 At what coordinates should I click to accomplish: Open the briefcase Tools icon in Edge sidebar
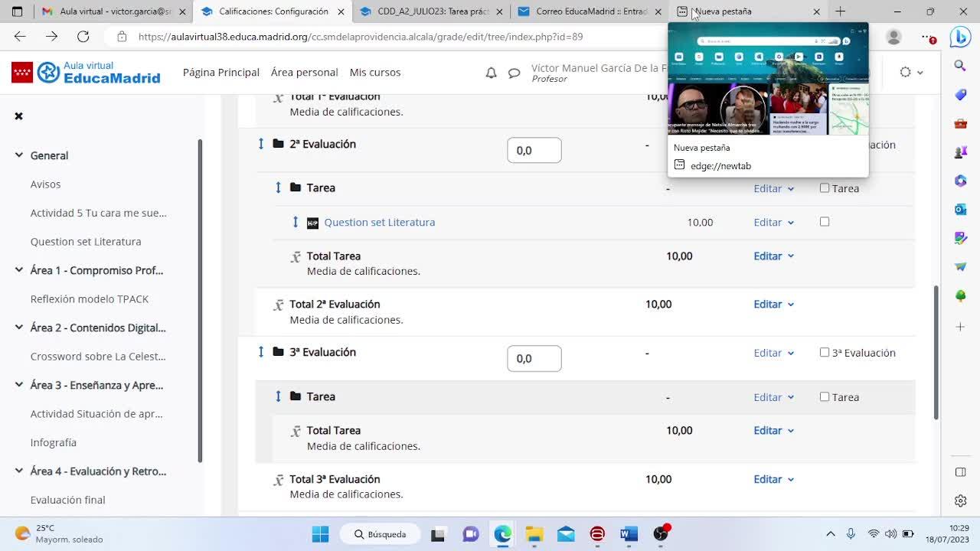tap(961, 123)
